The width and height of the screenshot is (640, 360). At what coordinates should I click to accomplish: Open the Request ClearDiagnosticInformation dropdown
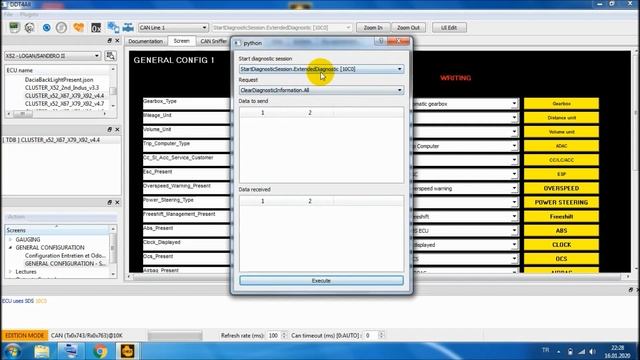[x=322, y=90]
